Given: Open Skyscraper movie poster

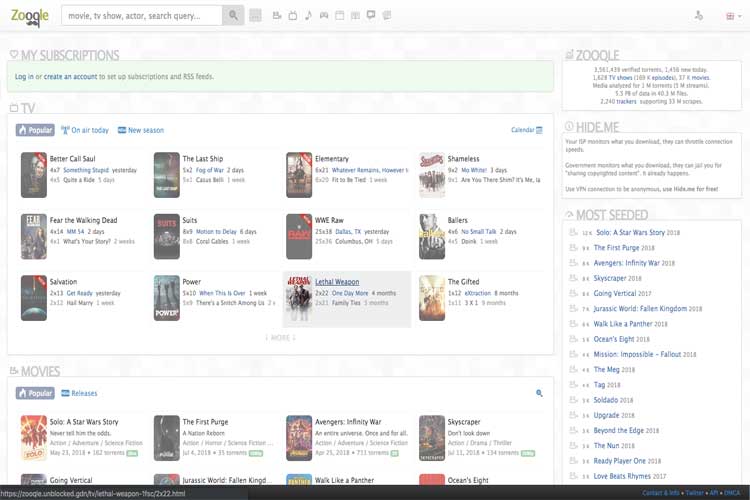Looking at the screenshot, I should [x=432, y=438].
